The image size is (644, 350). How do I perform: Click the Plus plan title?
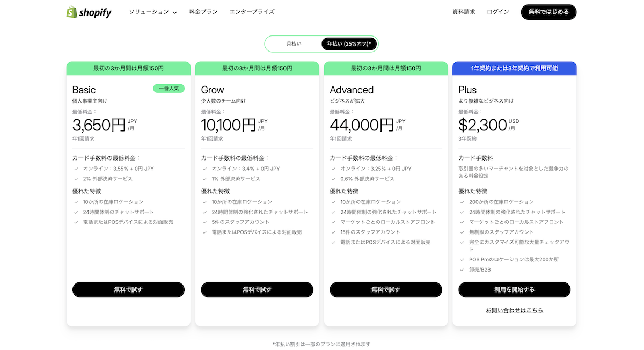pos(467,90)
